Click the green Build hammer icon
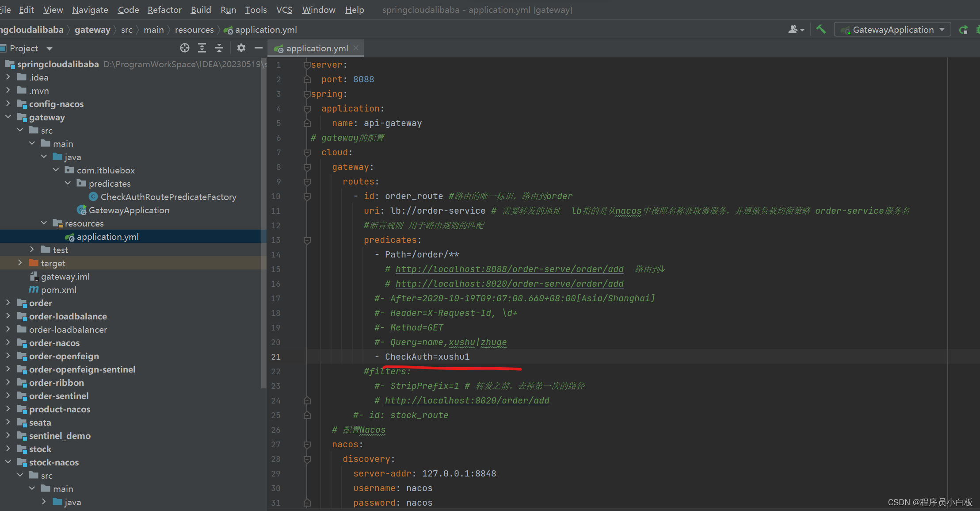This screenshot has width=980, height=511. (821, 30)
